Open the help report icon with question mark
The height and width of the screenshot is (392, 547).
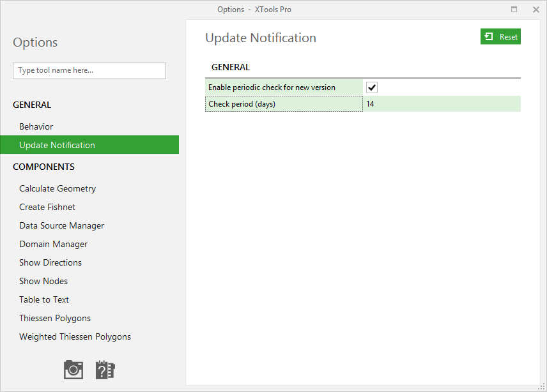[x=105, y=369]
